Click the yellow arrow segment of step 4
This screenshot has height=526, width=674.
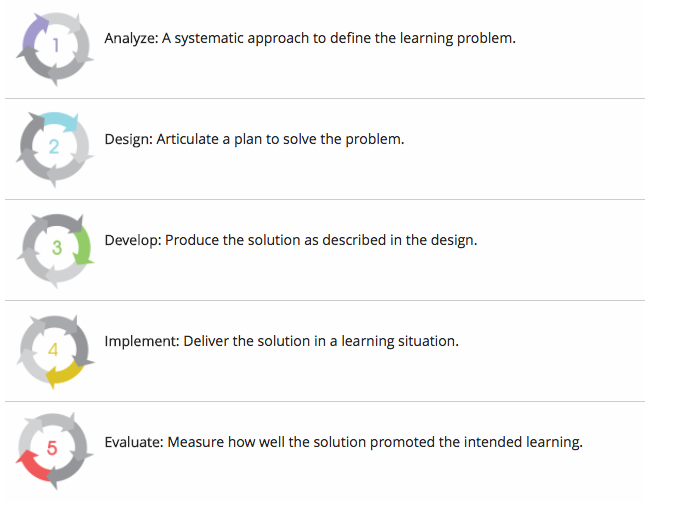(x=64, y=374)
